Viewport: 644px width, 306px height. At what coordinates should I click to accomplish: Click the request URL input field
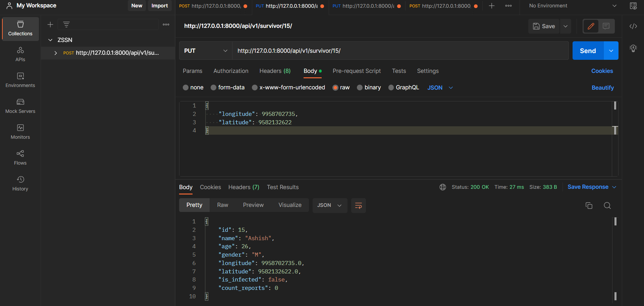399,51
